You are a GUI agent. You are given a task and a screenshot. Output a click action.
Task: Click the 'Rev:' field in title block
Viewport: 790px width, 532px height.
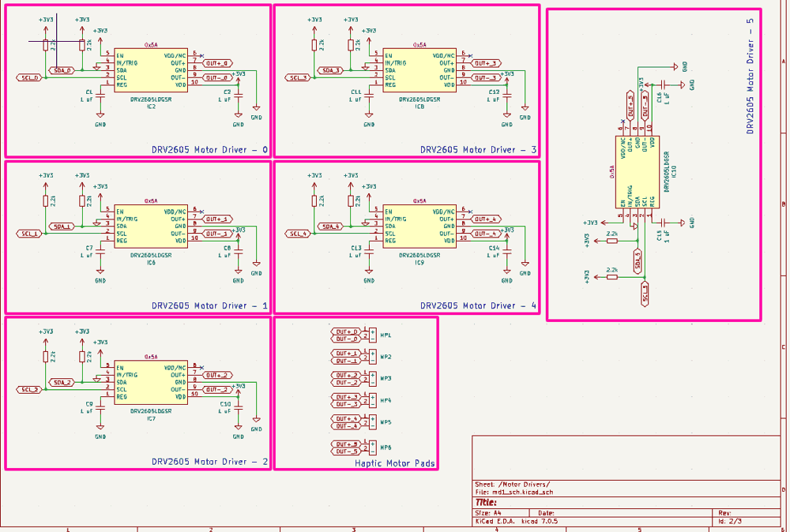724,513
